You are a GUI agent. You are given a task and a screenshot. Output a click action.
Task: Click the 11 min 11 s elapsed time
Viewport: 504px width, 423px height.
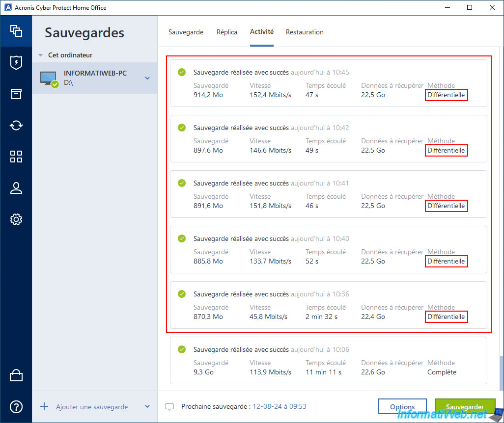point(323,372)
